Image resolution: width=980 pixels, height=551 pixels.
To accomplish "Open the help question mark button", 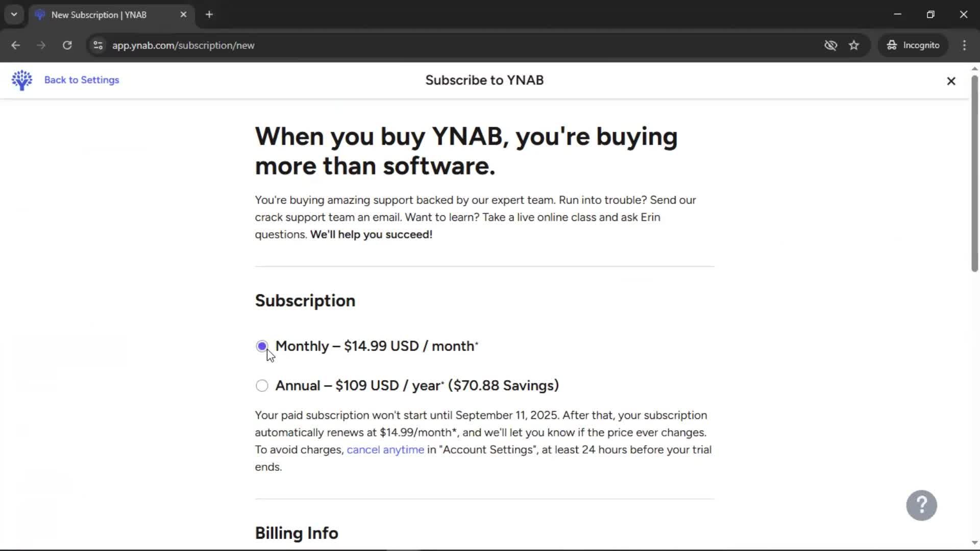I will coord(921,506).
